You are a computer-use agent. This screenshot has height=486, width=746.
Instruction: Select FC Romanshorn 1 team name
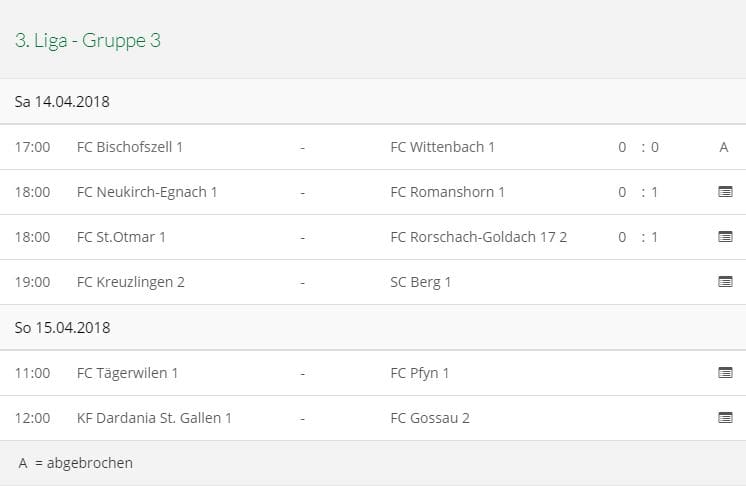tap(447, 192)
